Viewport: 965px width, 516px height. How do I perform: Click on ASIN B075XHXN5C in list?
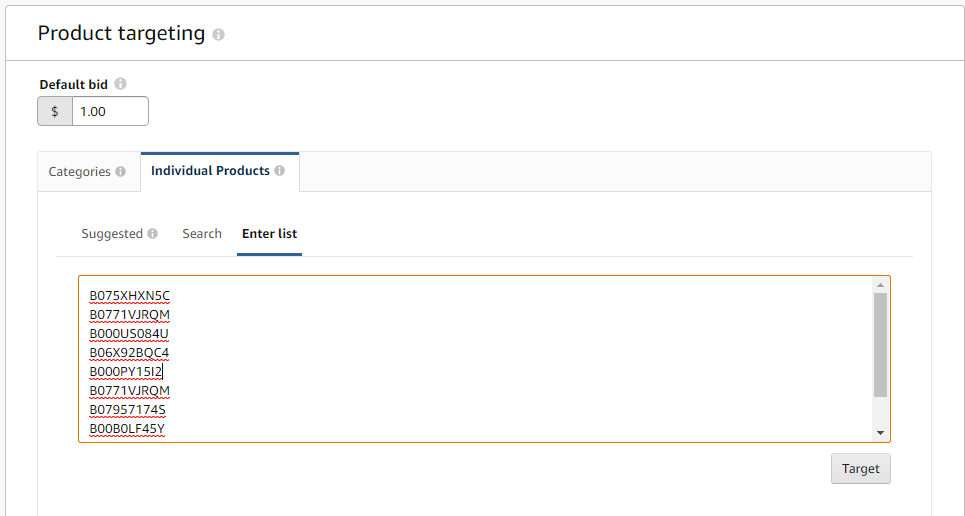click(x=130, y=296)
